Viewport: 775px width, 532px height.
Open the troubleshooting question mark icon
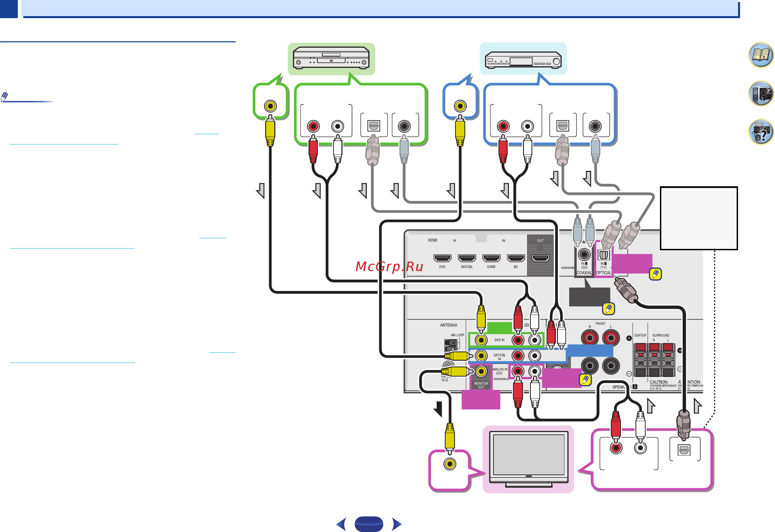[x=761, y=132]
